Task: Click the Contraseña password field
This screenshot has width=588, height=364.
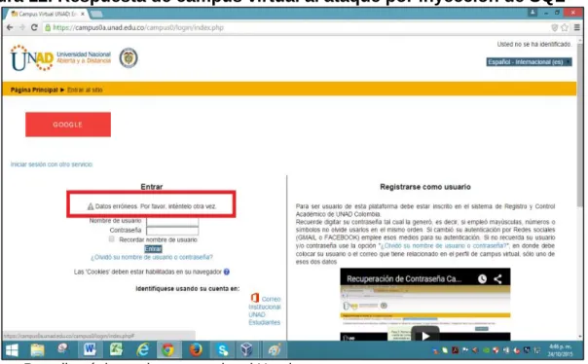Action: pyautogui.click(x=172, y=230)
